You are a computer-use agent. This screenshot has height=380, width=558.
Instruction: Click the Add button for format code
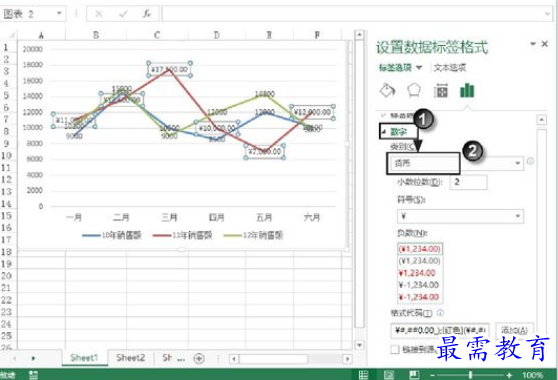tap(514, 330)
